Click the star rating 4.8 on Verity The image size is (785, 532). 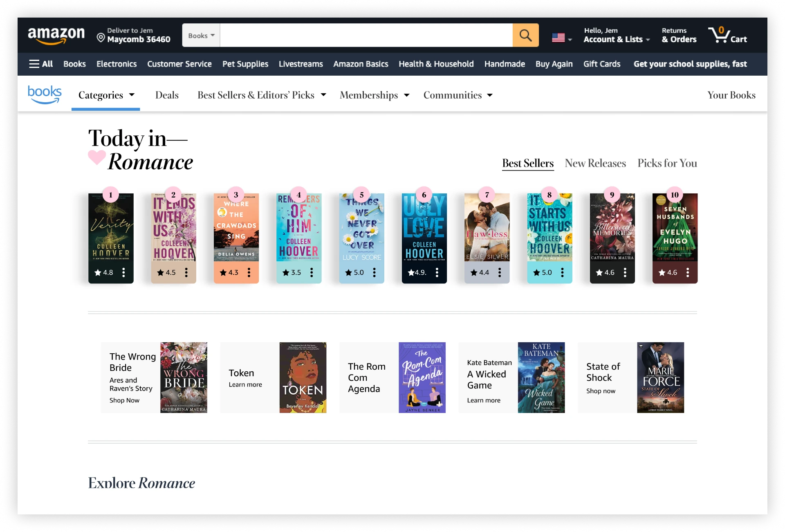[x=104, y=272]
